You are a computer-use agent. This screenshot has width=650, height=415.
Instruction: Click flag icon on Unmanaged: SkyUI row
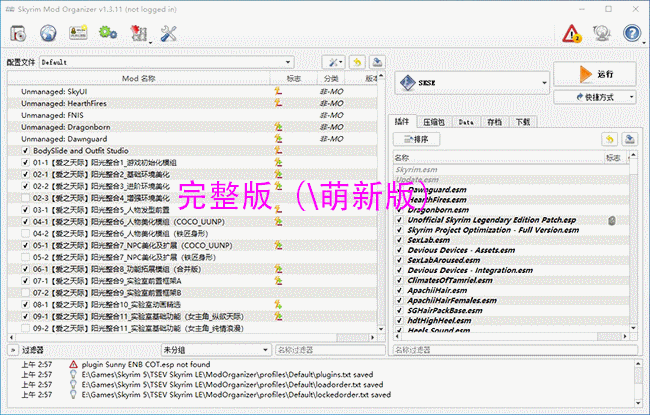[x=278, y=91]
